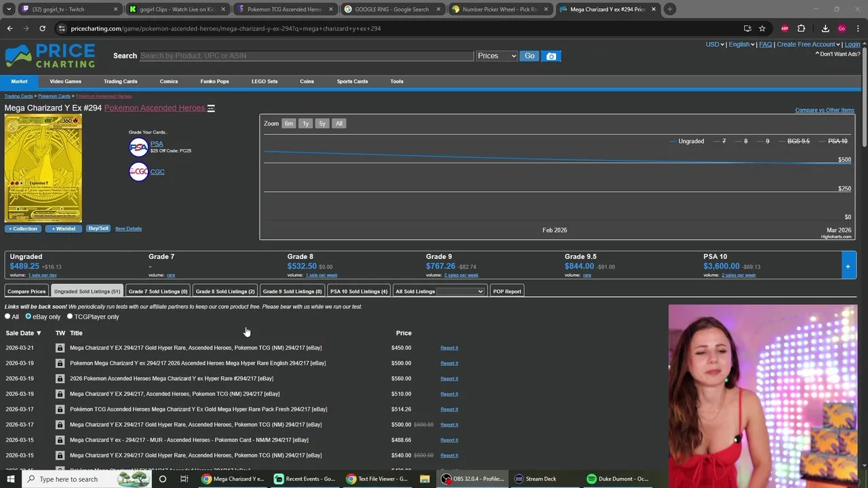Viewport: 868px width, 488px height.
Task: Switch to the Number Picker Wheel browser tab
Action: [500, 9]
